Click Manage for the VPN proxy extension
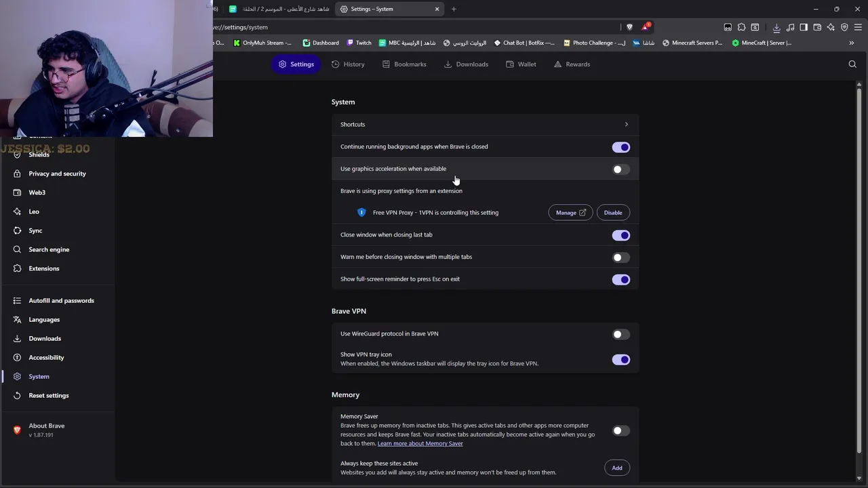The height and width of the screenshot is (488, 868). coord(570,213)
